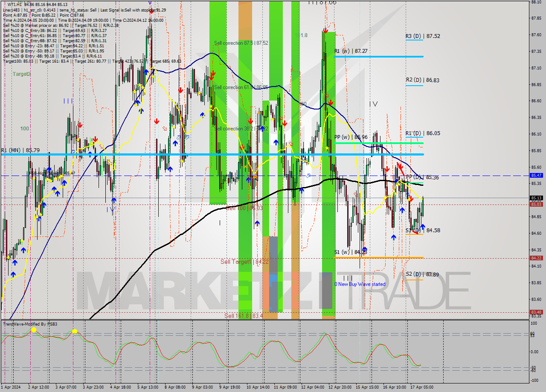Select the 'S2 (D) | 83.89' support label

tap(422, 274)
